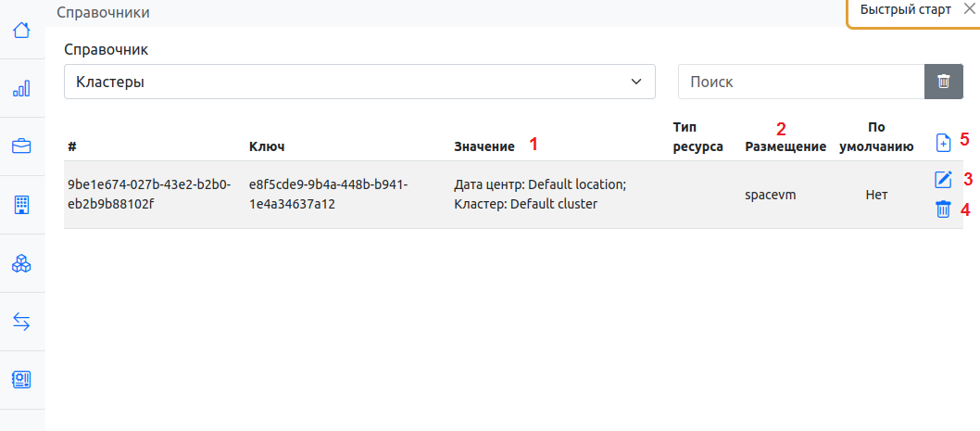
Task: Click the Значение column header
Action: pyautogui.click(x=484, y=146)
